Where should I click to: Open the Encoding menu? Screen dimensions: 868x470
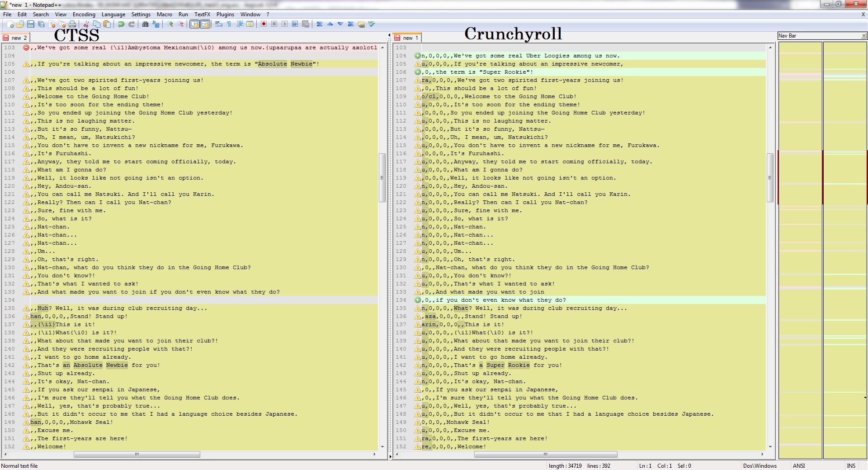tap(84, 14)
